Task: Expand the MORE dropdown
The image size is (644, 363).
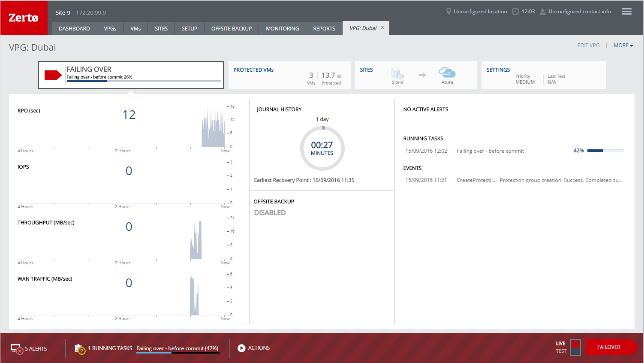Action: click(623, 45)
